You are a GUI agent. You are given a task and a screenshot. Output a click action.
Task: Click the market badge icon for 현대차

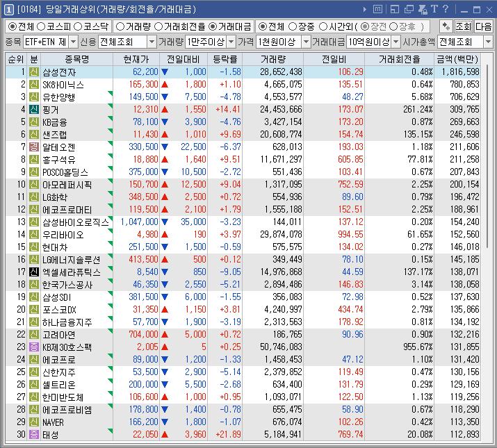[x=34, y=247]
